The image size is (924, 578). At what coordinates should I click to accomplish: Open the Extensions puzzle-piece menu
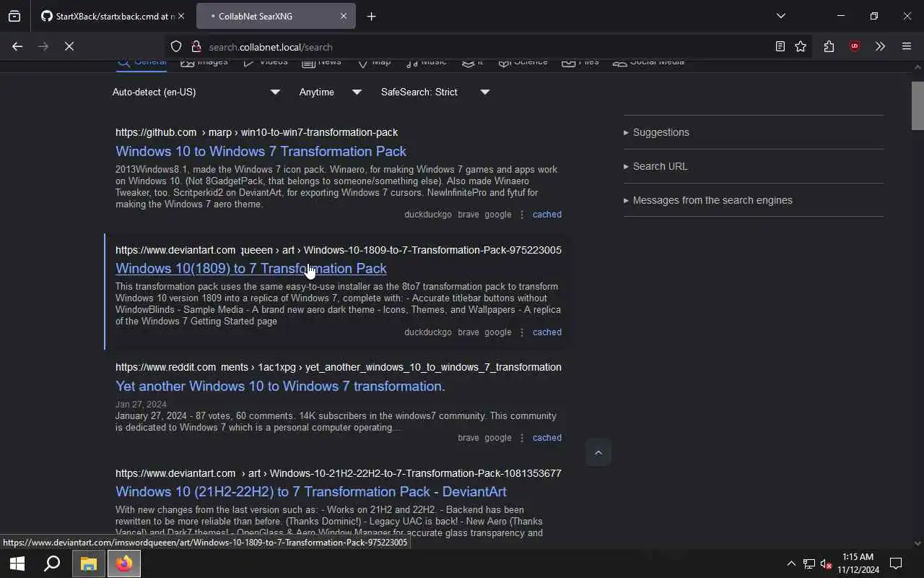point(829,46)
